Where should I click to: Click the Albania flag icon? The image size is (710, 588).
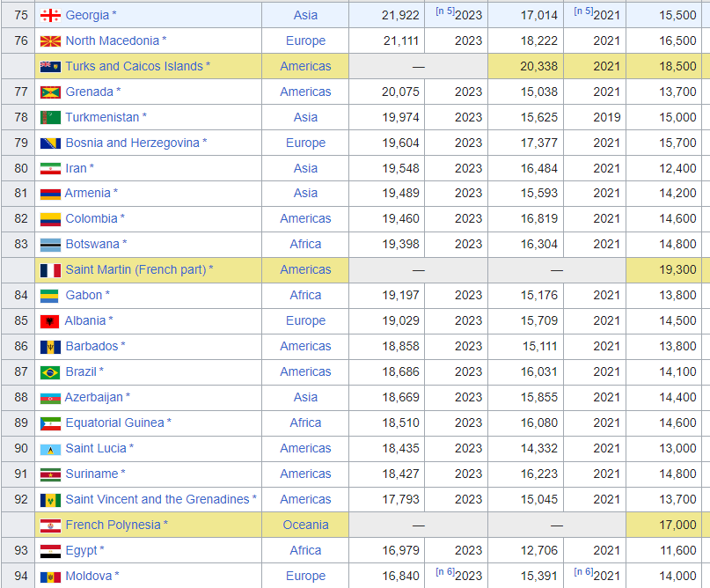tap(50, 320)
